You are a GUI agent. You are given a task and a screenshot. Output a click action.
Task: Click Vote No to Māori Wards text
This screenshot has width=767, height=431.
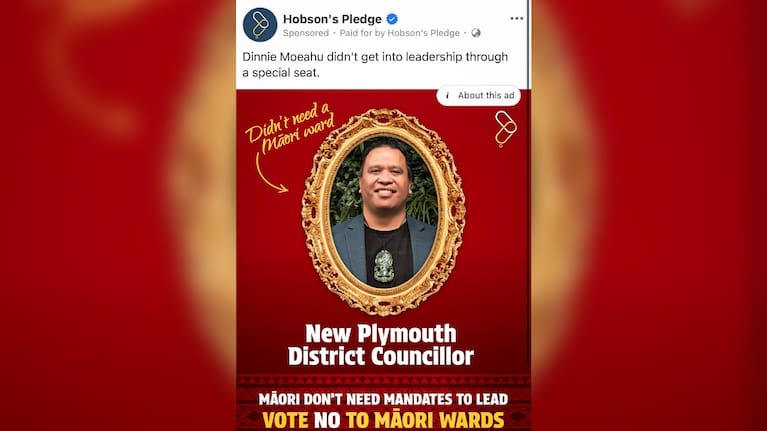(x=383, y=420)
